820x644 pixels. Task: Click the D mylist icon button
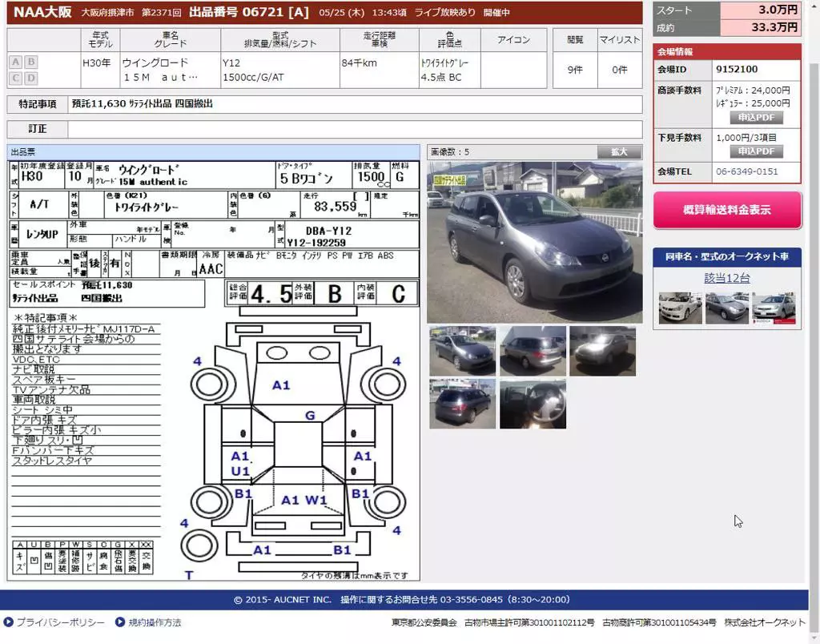click(31, 78)
